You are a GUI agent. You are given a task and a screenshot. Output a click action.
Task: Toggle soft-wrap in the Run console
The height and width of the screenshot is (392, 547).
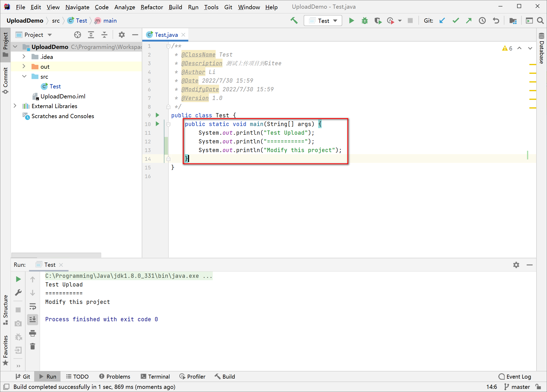(33, 306)
